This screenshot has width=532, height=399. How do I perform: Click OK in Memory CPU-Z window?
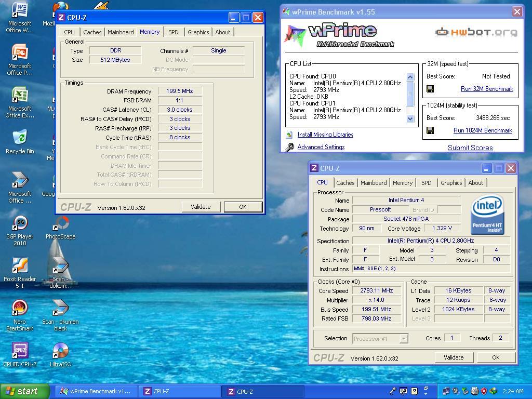(243, 207)
